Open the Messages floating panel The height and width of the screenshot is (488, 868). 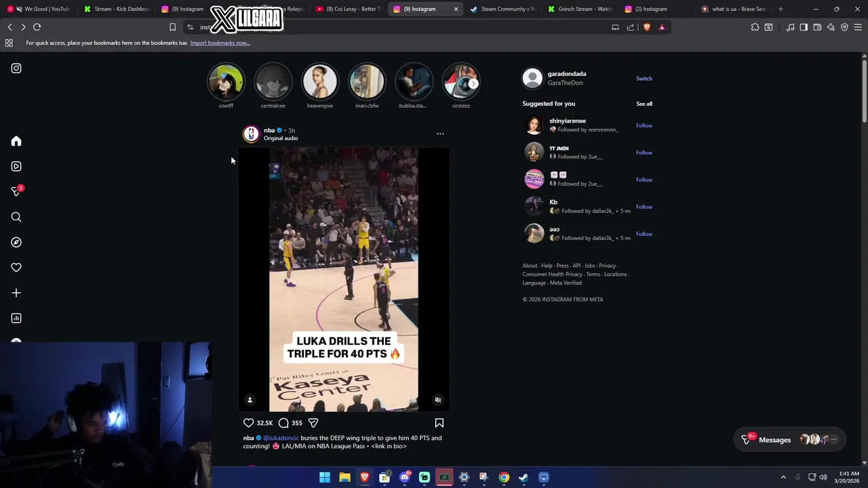[790, 439]
